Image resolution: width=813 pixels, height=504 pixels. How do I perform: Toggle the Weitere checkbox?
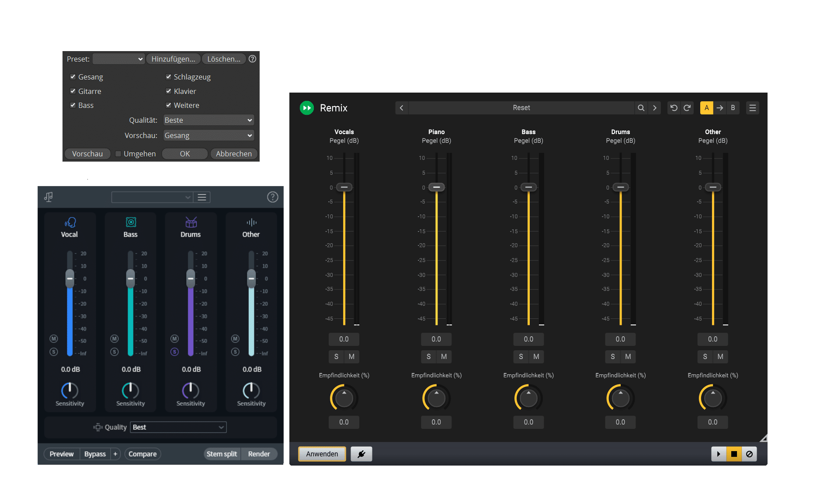click(168, 105)
